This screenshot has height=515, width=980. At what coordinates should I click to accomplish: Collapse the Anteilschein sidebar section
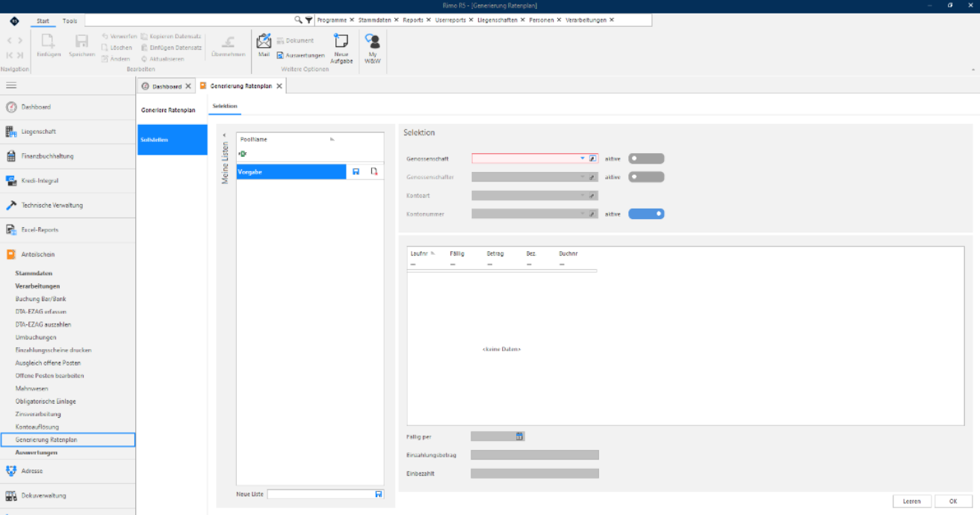pos(68,254)
